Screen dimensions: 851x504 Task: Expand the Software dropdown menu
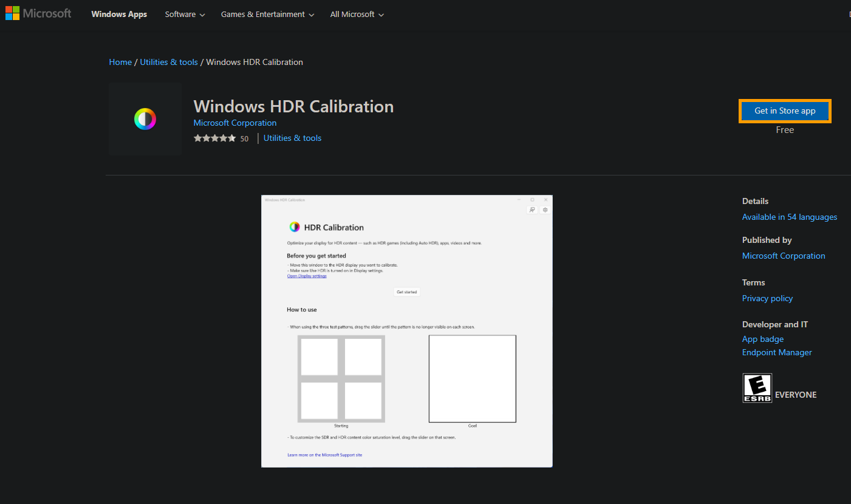(x=185, y=14)
